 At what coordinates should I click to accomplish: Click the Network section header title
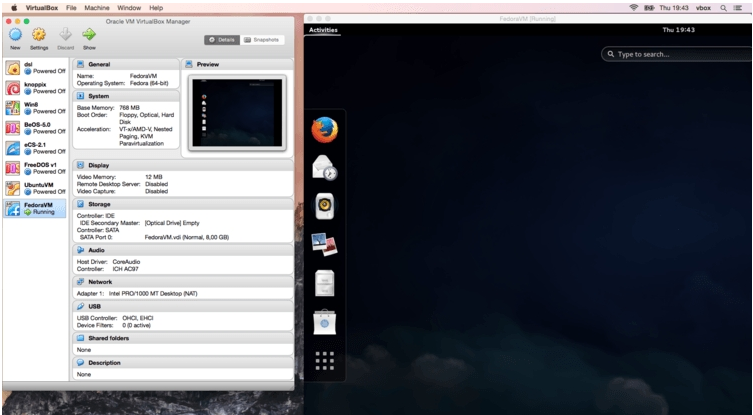[100, 282]
